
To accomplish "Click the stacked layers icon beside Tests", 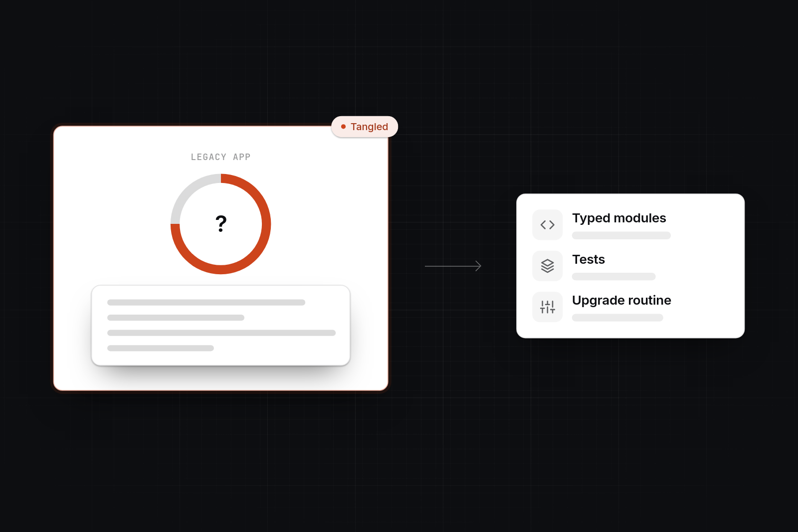I will (547, 266).
